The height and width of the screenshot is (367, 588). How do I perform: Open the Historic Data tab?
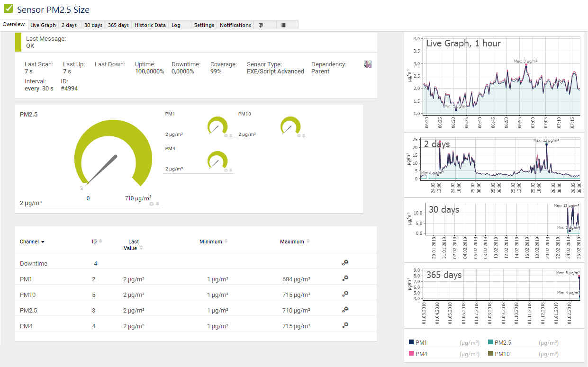[150, 25]
